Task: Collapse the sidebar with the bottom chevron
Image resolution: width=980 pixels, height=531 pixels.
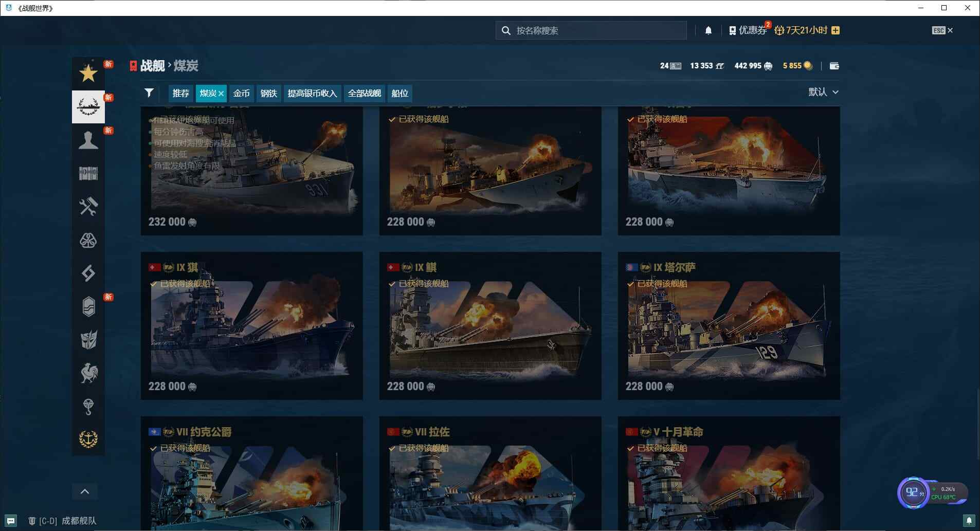Action: coord(85,491)
